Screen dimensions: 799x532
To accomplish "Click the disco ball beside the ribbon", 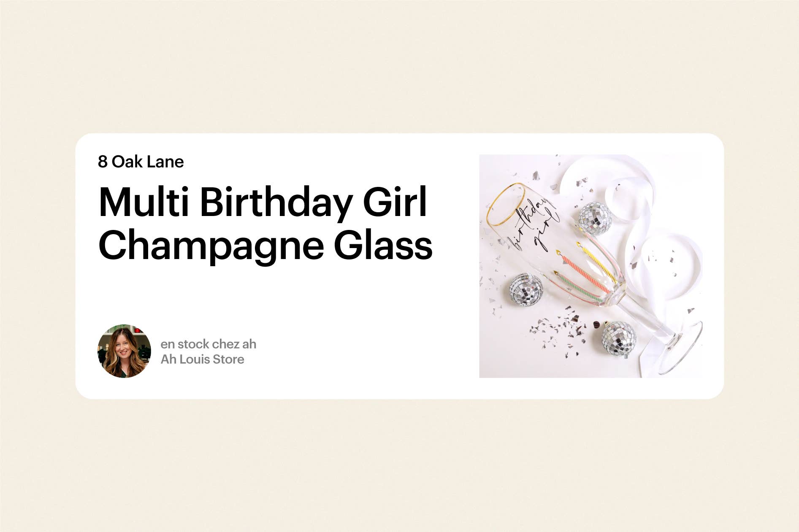I will tap(594, 219).
